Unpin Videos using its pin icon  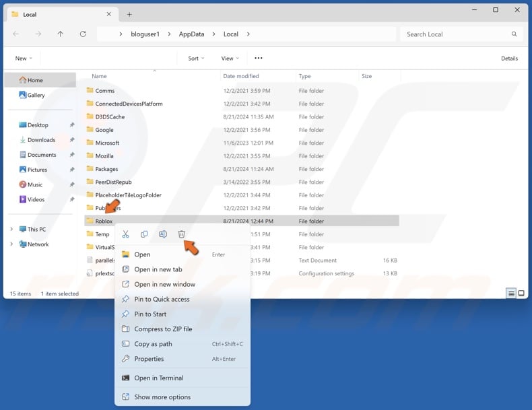click(72, 199)
